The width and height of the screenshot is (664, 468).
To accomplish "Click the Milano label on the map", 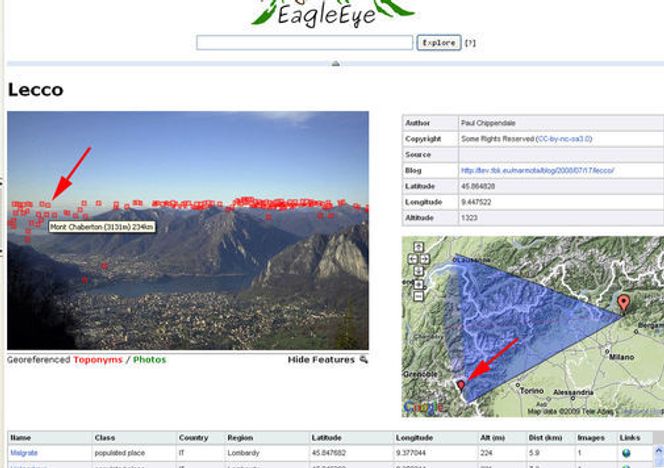I will pyautogui.click(x=621, y=357).
